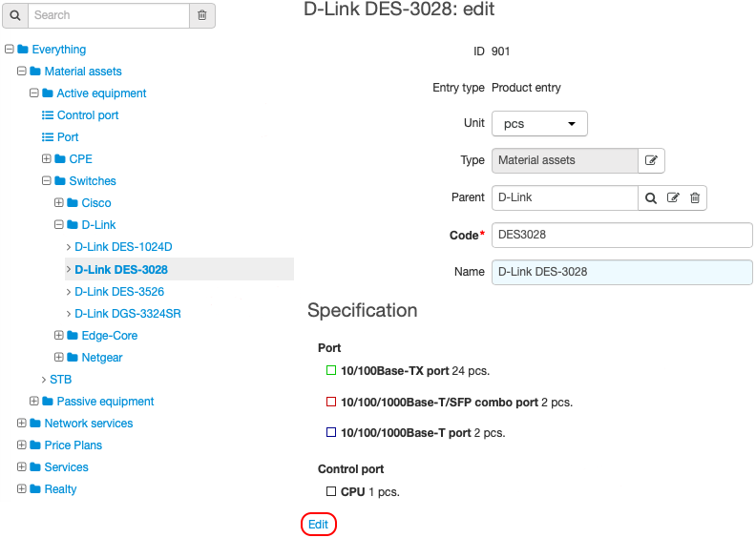This screenshot has width=756, height=538.
Task: Click into the Name field
Action: coord(622,272)
